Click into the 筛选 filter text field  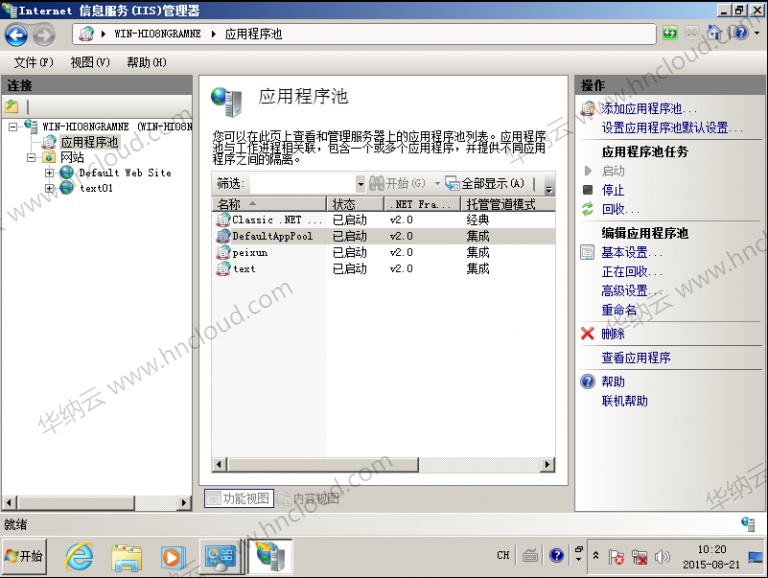tap(303, 184)
